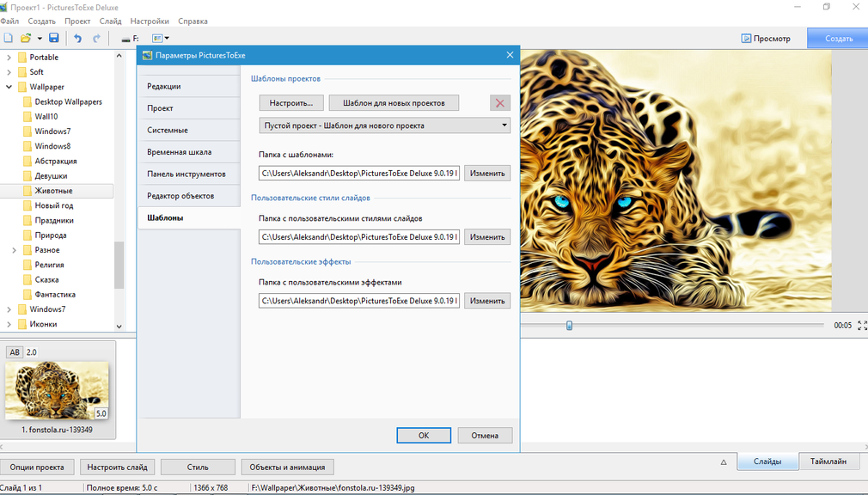Open the view mode dropdown arrow
868x495 pixels.
pyautogui.click(x=167, y=38)
